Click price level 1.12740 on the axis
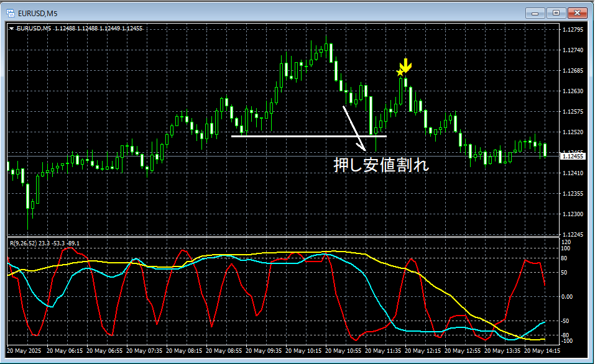This screenshot has width=595, height=364. tap(573, 50)
